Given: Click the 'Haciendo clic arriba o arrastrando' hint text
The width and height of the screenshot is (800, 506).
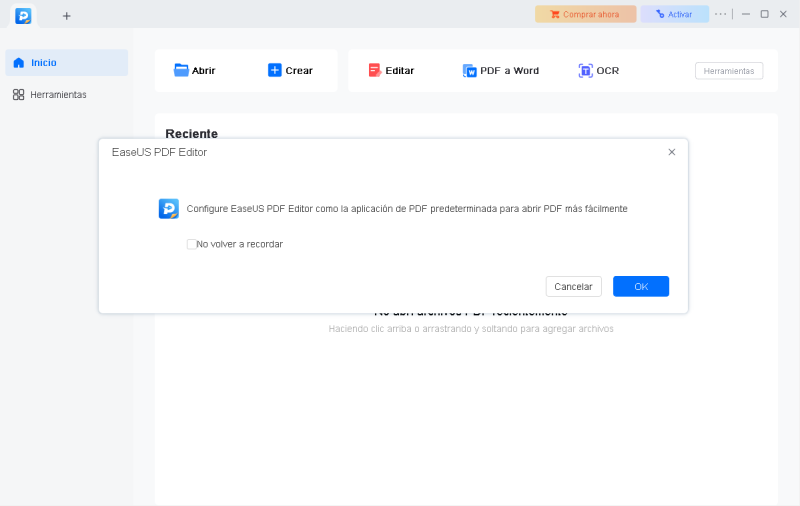Looking at the screenshot, I should click(x=471, y=329).
